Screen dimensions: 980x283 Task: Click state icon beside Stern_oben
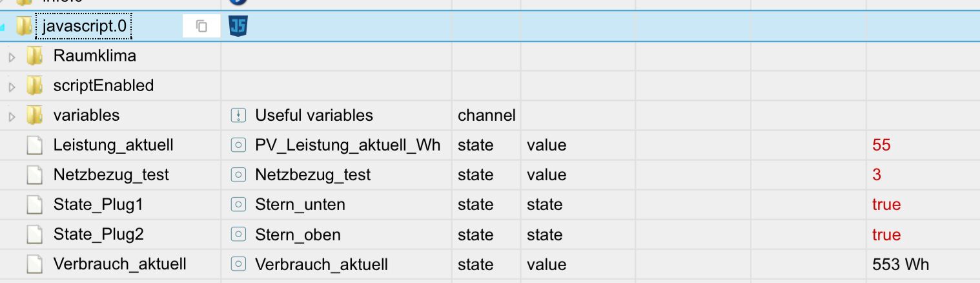pyautogui.click(x=238, y=235)
